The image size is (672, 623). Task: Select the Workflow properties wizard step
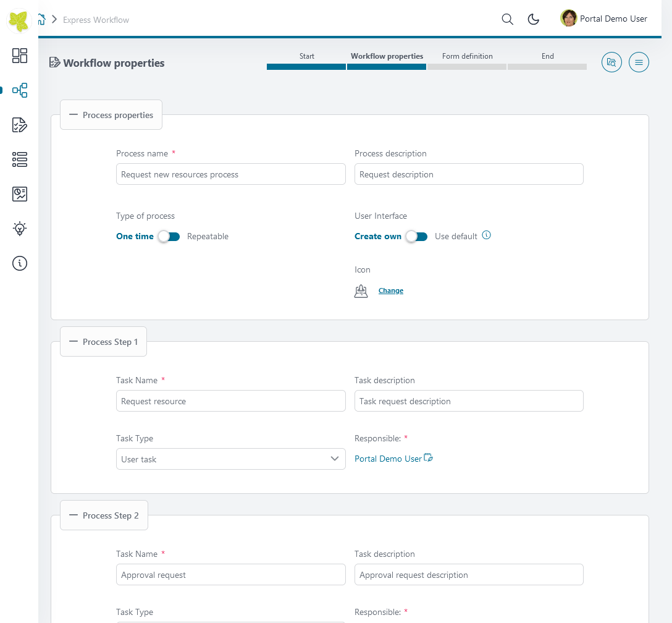387,62
